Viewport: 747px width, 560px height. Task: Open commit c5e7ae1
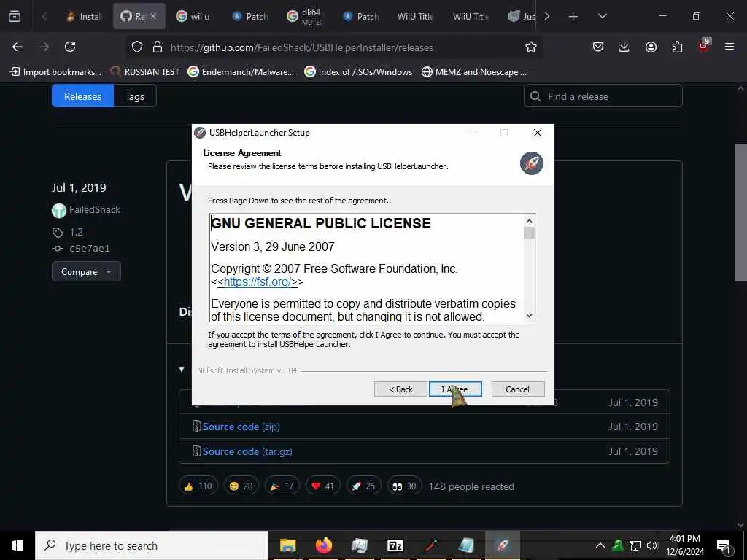pos(90,248)
